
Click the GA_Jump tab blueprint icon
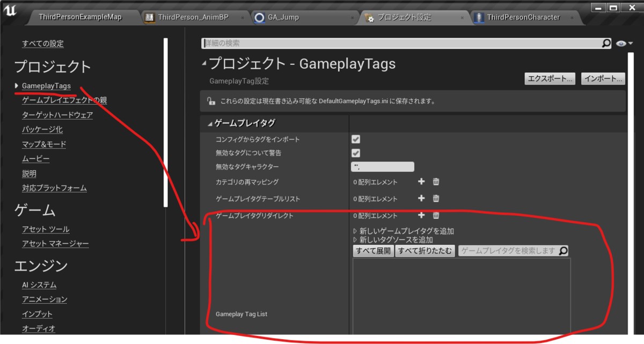tap(260, 17)
